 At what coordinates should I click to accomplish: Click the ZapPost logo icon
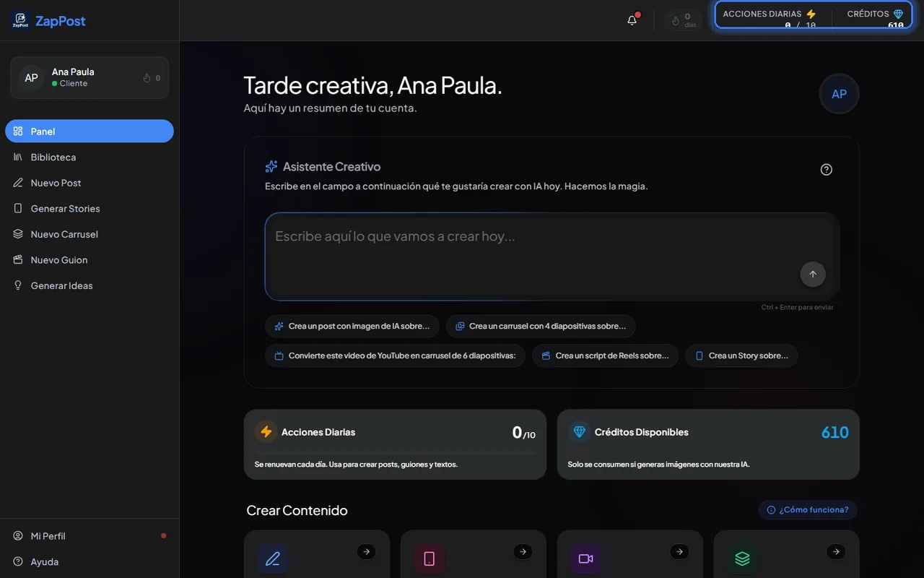pos(20,21)
